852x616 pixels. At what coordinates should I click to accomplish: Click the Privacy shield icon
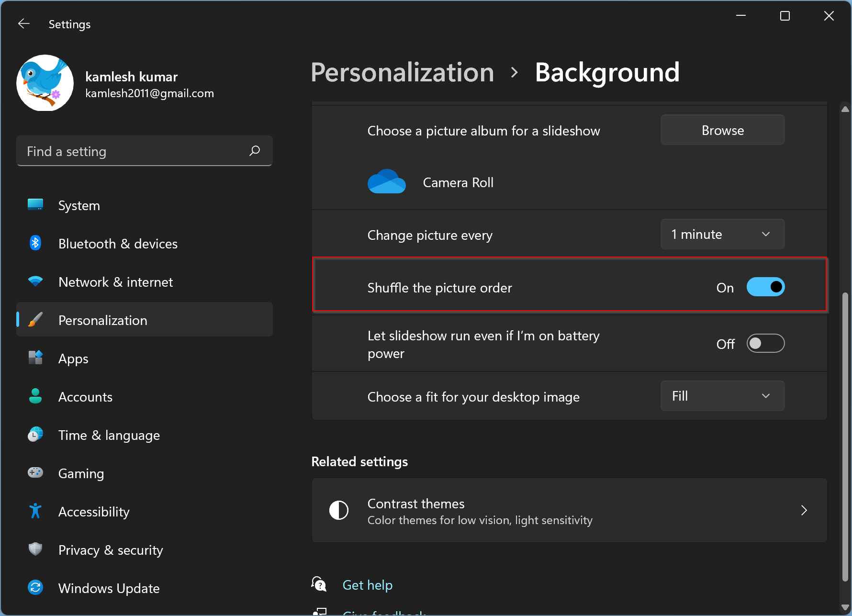[35, 549]
